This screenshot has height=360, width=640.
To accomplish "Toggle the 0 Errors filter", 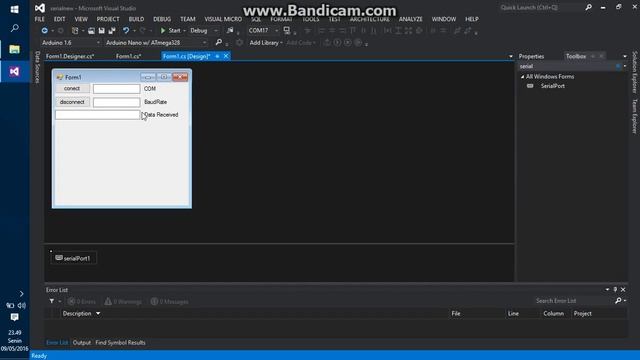I will (82, 302).
